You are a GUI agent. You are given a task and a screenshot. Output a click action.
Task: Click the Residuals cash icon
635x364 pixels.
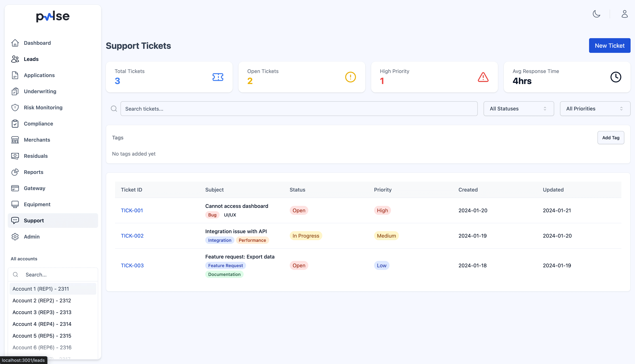15,156
